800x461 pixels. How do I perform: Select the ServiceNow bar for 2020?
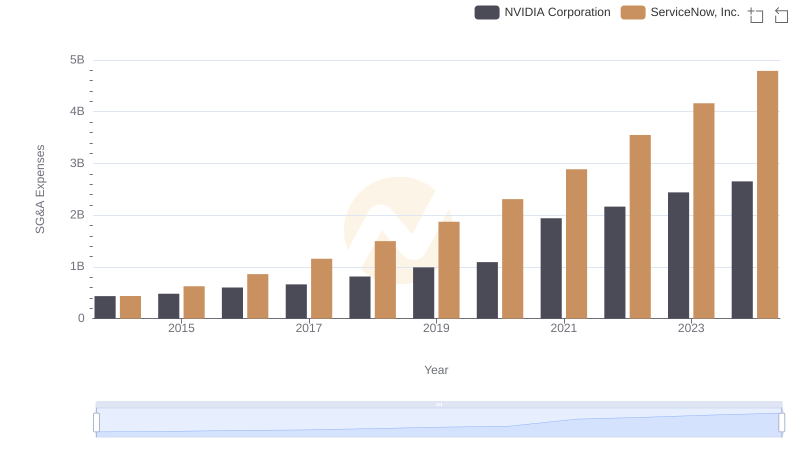512,259
